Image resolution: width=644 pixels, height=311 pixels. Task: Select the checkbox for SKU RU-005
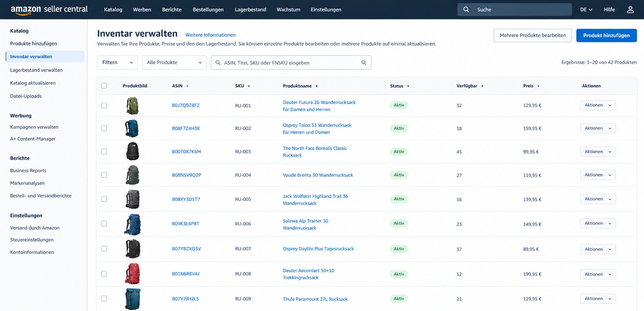click(104, 199)
